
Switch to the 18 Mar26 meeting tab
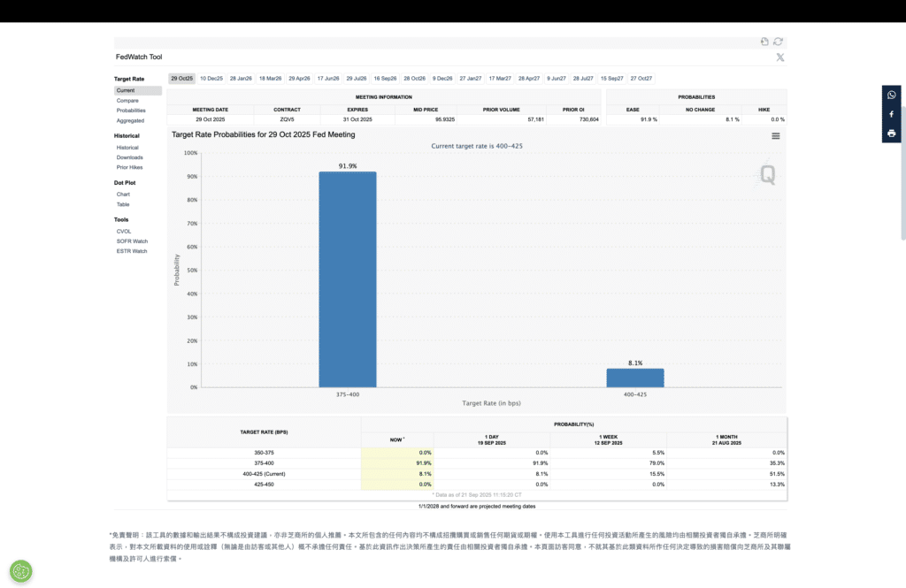[x=270, y=79]
